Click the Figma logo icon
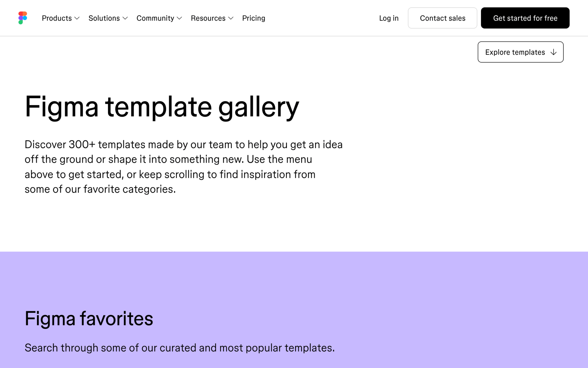 pyautogui.click(x=23, y=18)
